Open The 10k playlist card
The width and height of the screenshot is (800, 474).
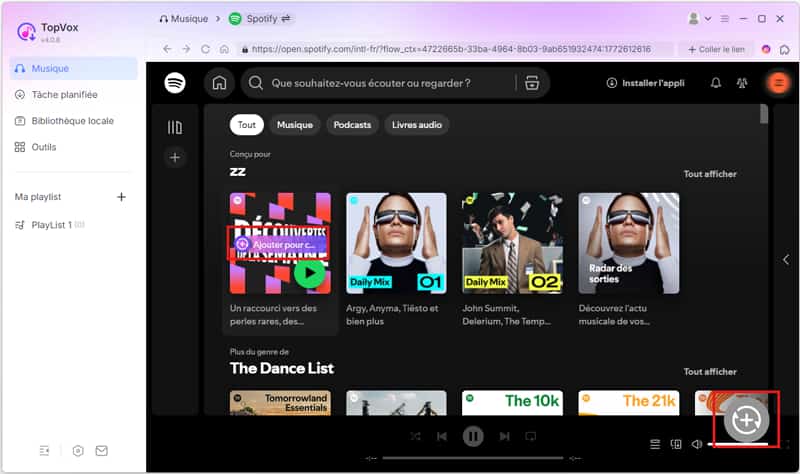[x=512, y=403]
